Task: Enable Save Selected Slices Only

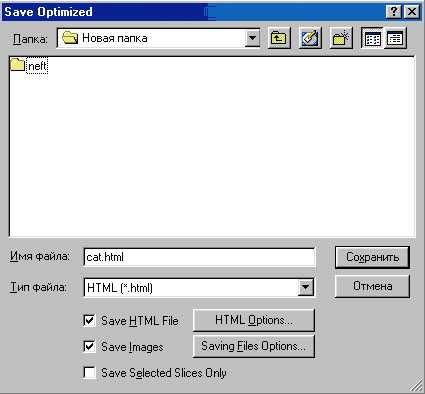Action: tap(89, 373)
